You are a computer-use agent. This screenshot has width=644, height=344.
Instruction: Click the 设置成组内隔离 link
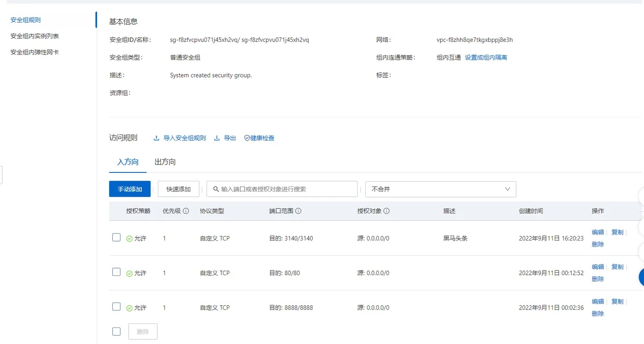point(486,57)
